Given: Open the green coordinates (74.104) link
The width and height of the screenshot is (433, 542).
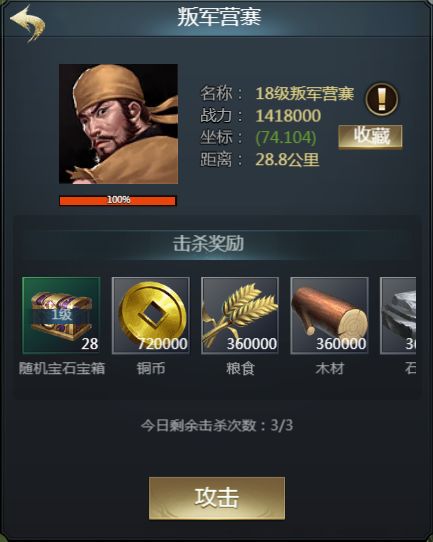Looking at the screenshot, I should (286, 137).
